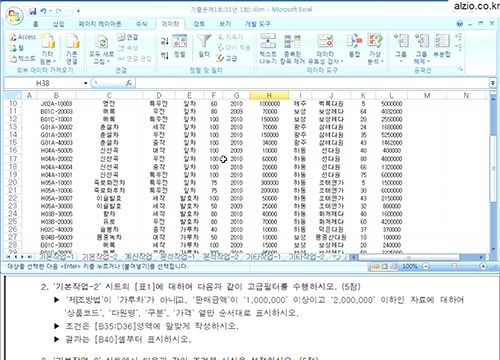Open the Office button menu
This screenshot has height=360, width=500.
tap(14, 15)
